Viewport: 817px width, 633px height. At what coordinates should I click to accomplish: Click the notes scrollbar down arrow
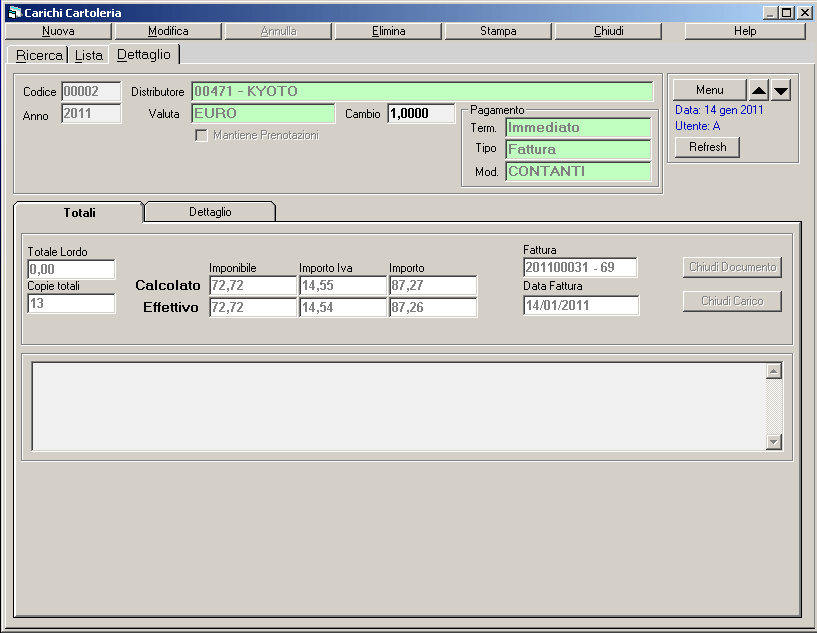click(774, 442)
